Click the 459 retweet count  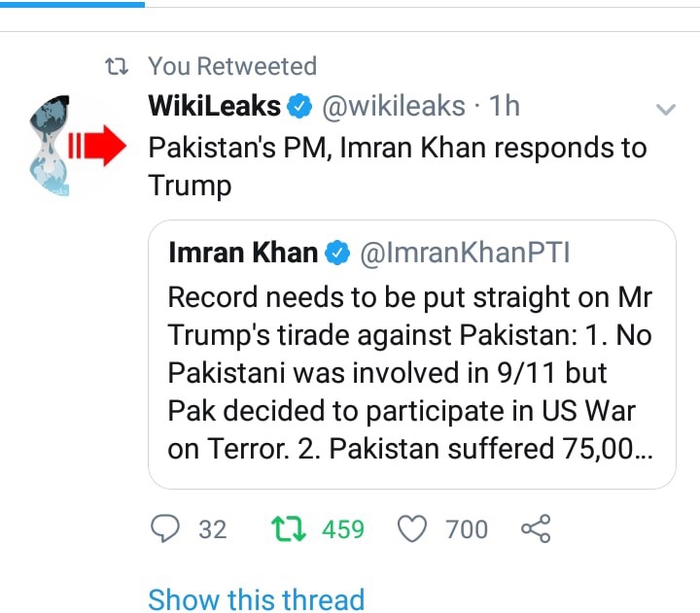343,528
